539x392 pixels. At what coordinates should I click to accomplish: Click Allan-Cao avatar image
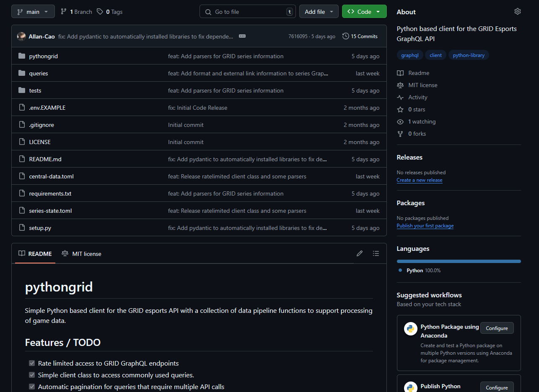(21, 36)
